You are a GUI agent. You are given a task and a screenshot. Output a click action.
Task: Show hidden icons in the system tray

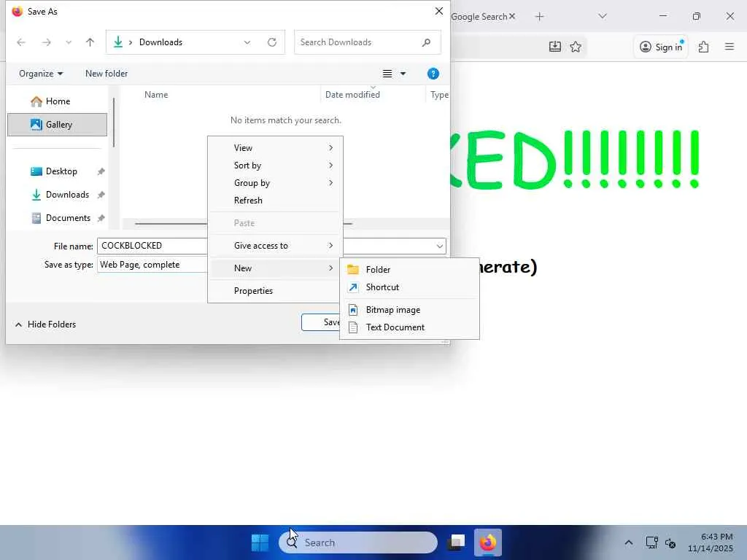pyautogui.click(x=629, y=542)
